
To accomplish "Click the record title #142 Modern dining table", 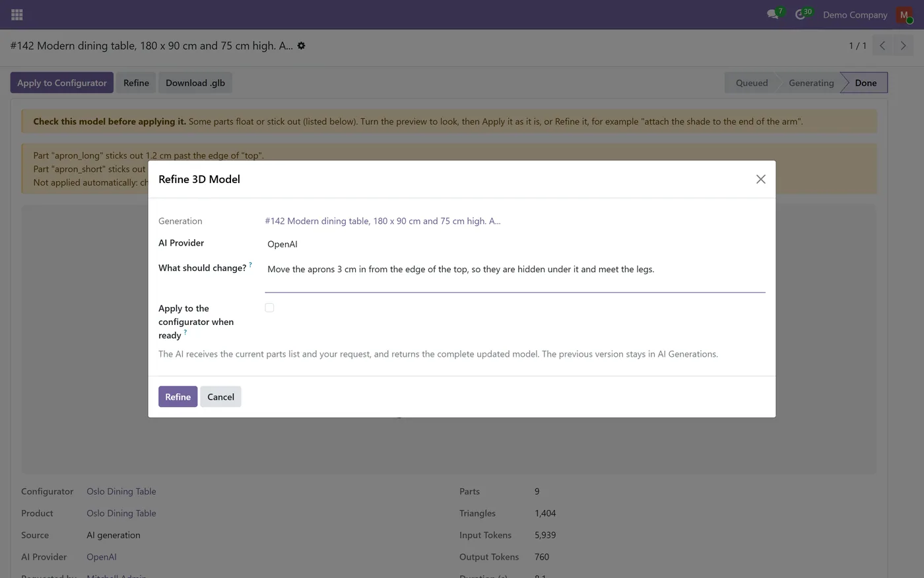I will [x=152, y=46].
